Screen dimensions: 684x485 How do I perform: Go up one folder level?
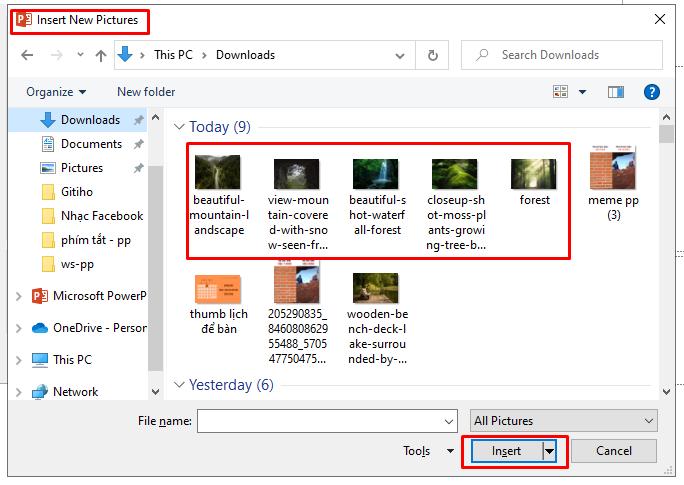[x=101, y=55]
